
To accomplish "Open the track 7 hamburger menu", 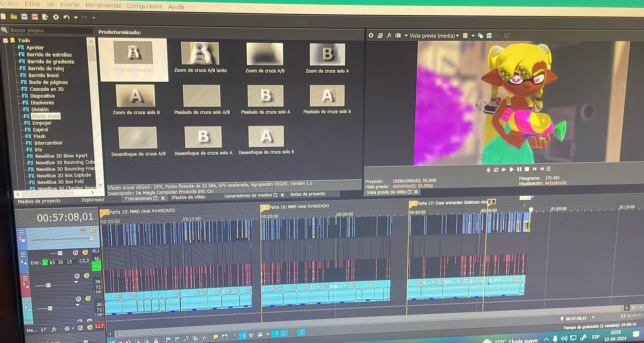I will click(25, 278).
